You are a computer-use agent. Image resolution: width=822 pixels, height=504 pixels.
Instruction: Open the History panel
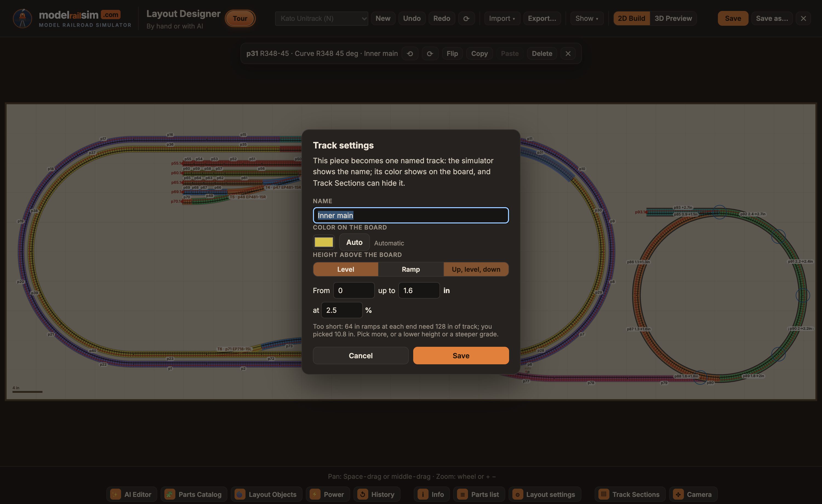(x=377, y=494)
